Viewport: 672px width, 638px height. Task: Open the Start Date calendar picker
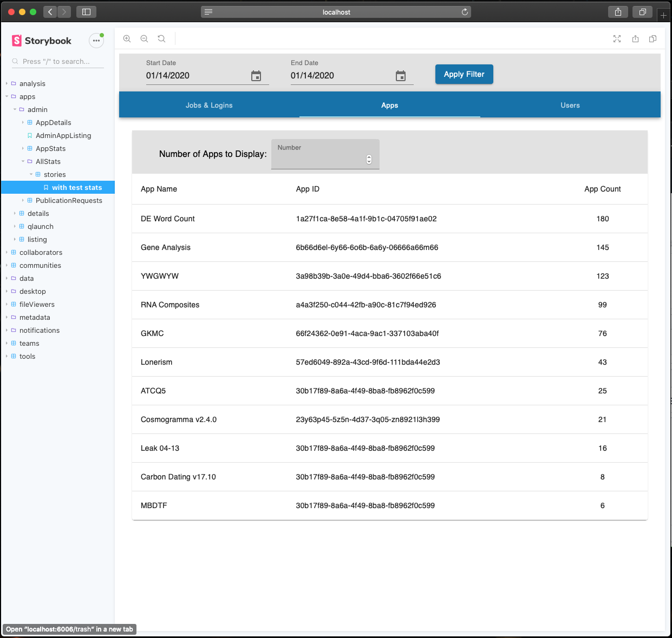[x=256, y=76]
